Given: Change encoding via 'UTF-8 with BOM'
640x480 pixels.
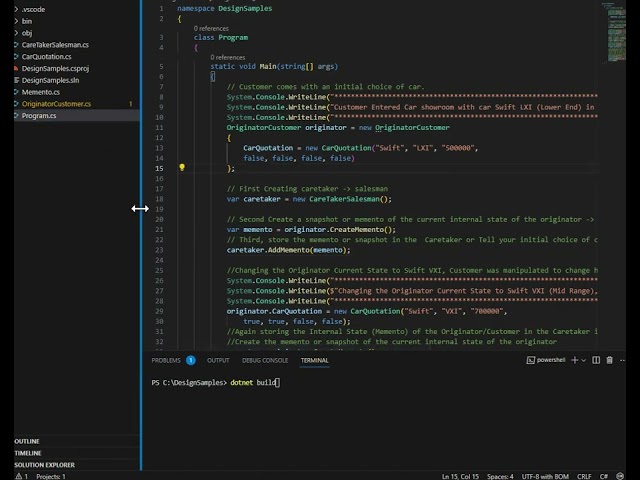Looking at the screenshot, I should click(x=545, y=476).
